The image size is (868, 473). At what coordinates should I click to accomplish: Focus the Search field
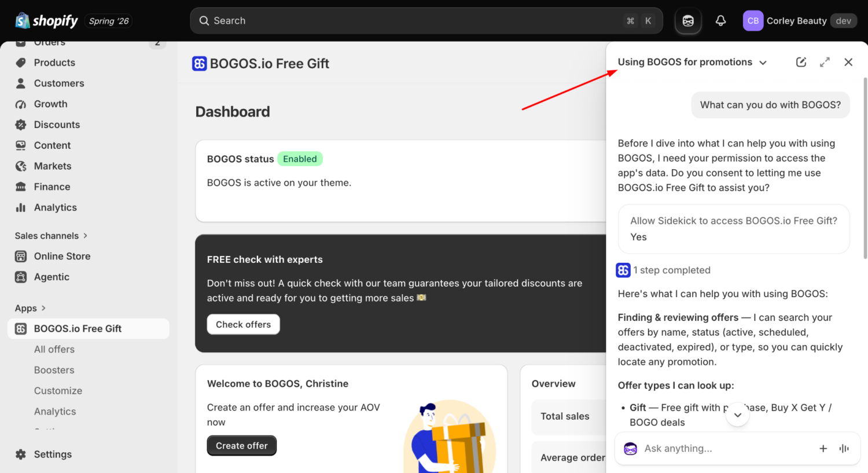point(426,21)
